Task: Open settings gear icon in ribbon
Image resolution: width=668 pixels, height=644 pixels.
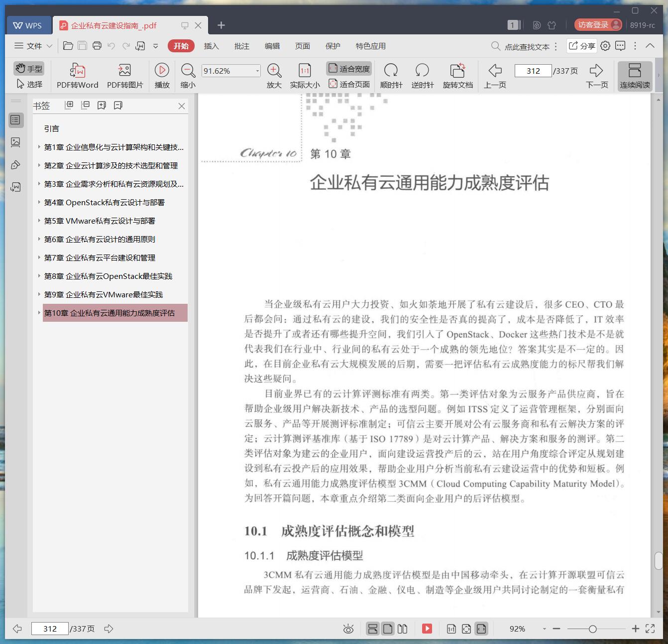Action: (605, 46)
